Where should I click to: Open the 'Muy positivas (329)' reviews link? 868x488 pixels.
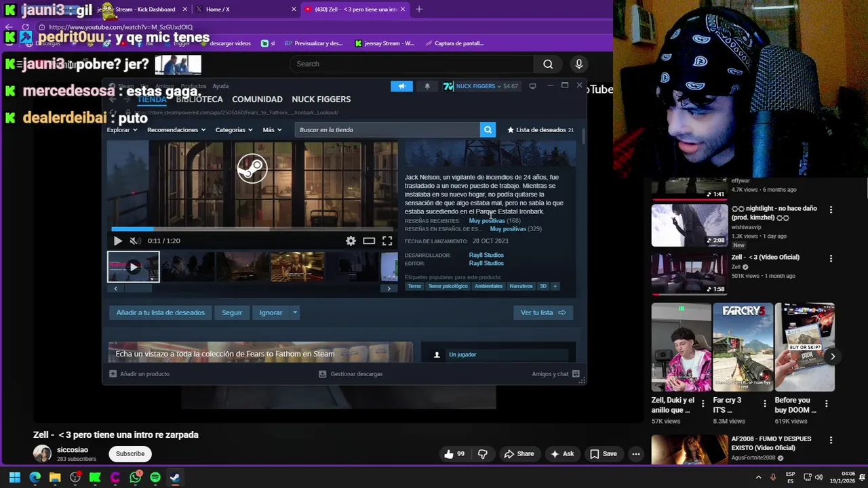(x=515, y=229)
